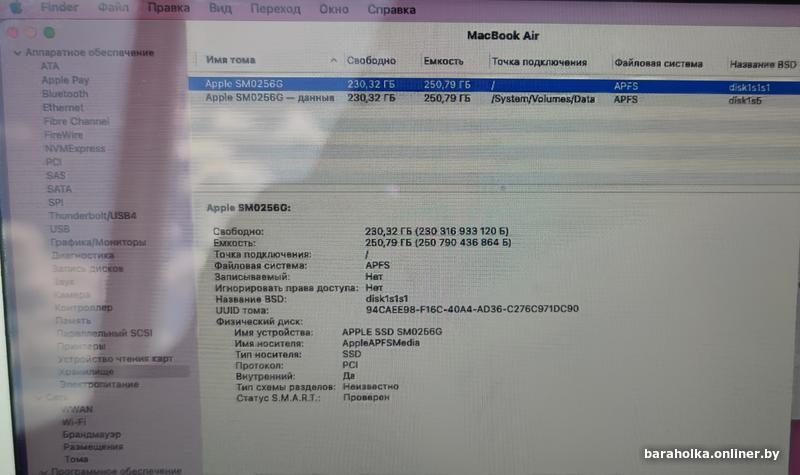This screenshot has width=800, height=475.
Task: Click the 230,32 ГБ (230 316 933 120 Б) value
Action: click(437, 231)
